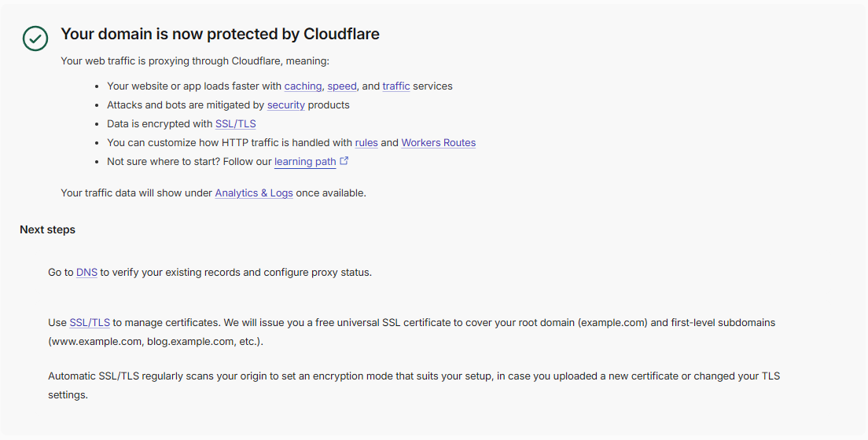The width and height of the screenshot is (868, 440).
Task: Click the heading 'Your domain is now protected by Cloudflare'
Action: [220, 34]
